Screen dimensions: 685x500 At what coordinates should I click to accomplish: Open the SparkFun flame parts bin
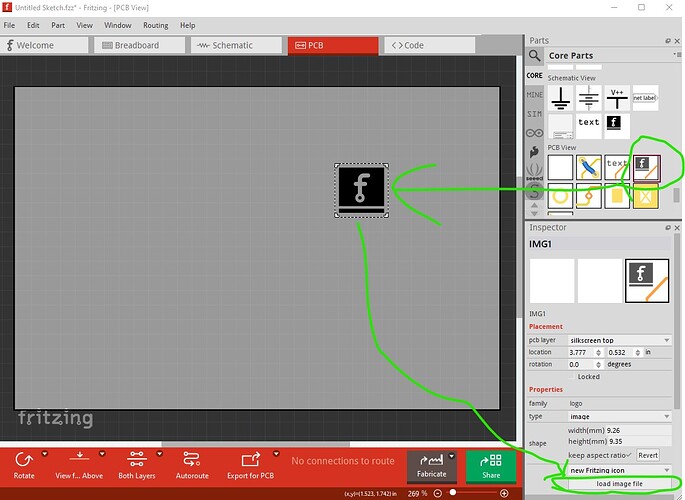[534, 152]
